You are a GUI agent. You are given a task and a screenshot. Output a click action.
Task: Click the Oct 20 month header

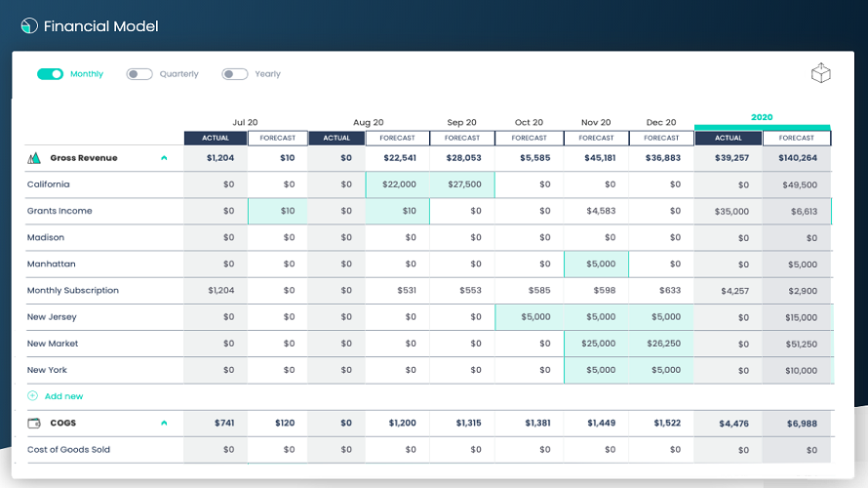coord(529,122)
